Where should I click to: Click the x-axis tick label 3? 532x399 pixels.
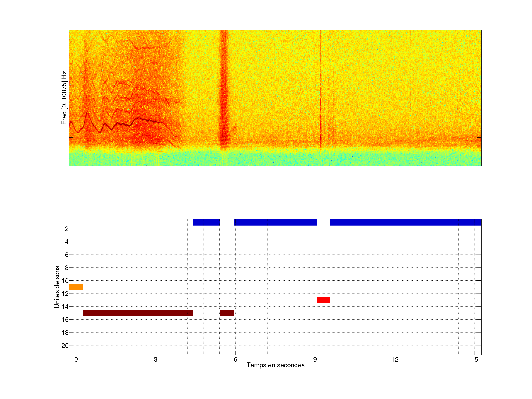(156, 359)
